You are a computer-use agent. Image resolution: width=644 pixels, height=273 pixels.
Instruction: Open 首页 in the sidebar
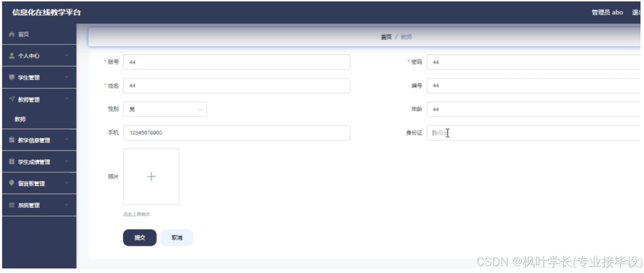(39, 34)
